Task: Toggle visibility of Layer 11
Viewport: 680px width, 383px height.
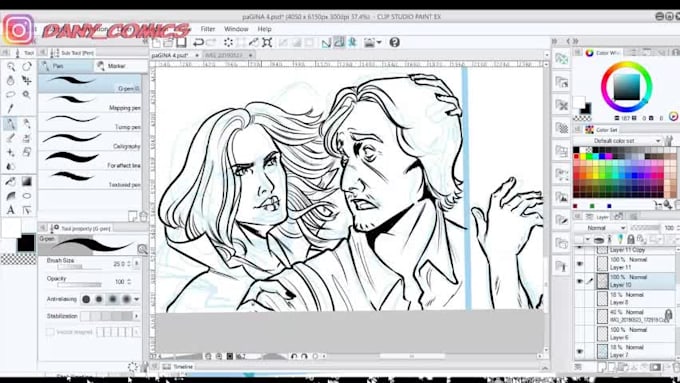Action: click(x=580, y=264)
